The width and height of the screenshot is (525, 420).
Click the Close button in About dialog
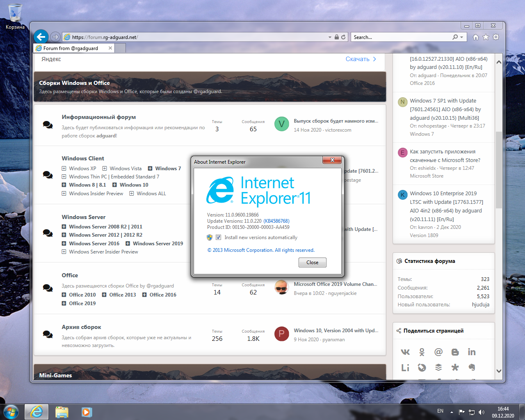pyautogui.click(x=312, y=262)
